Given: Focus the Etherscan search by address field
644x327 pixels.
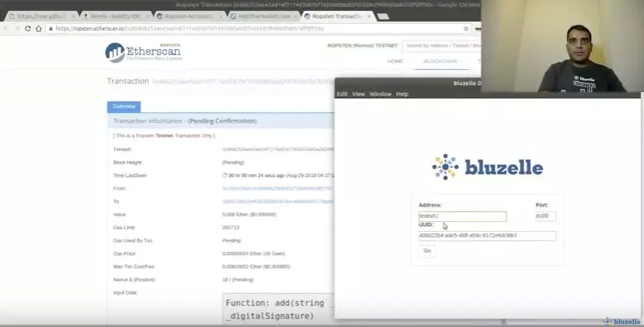Looking at the screenshot, I should 441,45.
